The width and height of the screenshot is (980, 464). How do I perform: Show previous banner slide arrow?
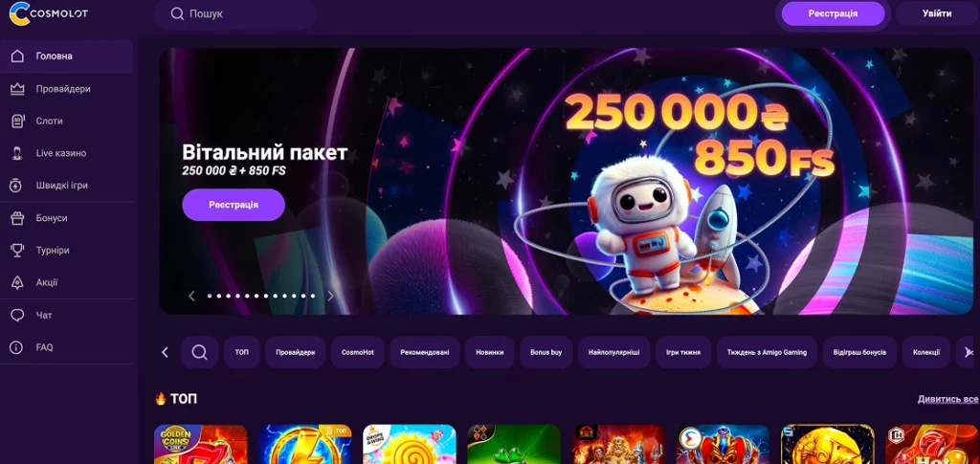click(x=191, y=296)
